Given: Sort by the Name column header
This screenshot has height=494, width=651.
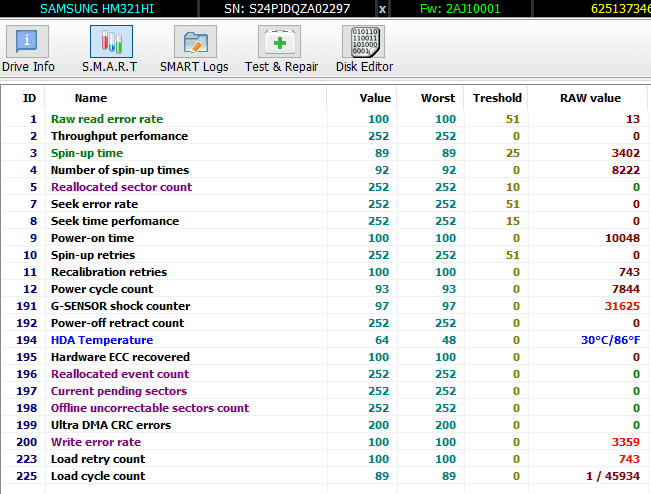Looking at the screenshot, I should tap(91, 98).
